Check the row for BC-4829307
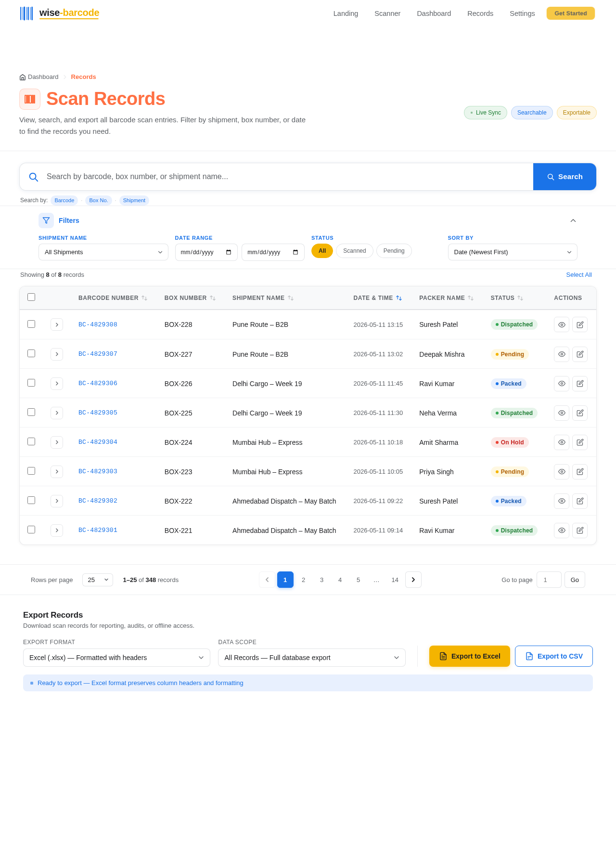This screenshot has height=868, width=616. click(x=31, y=353)
